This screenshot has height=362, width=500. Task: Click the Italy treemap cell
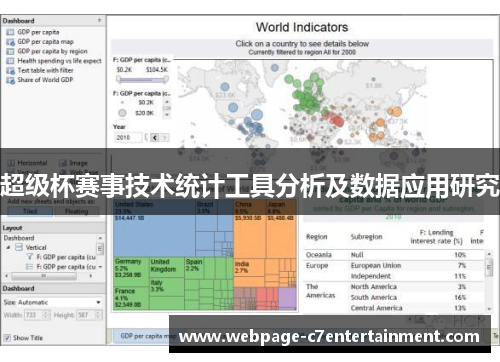166,287
